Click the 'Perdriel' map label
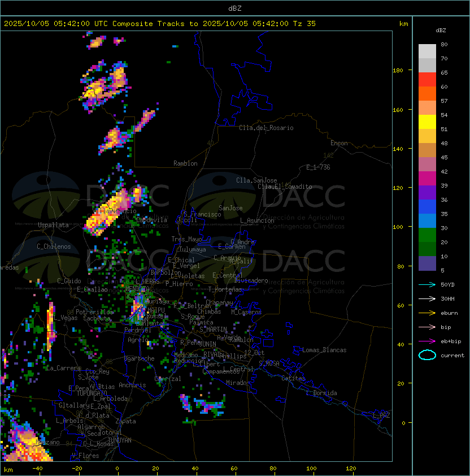 pyautogui.click(x=138, y=330)
